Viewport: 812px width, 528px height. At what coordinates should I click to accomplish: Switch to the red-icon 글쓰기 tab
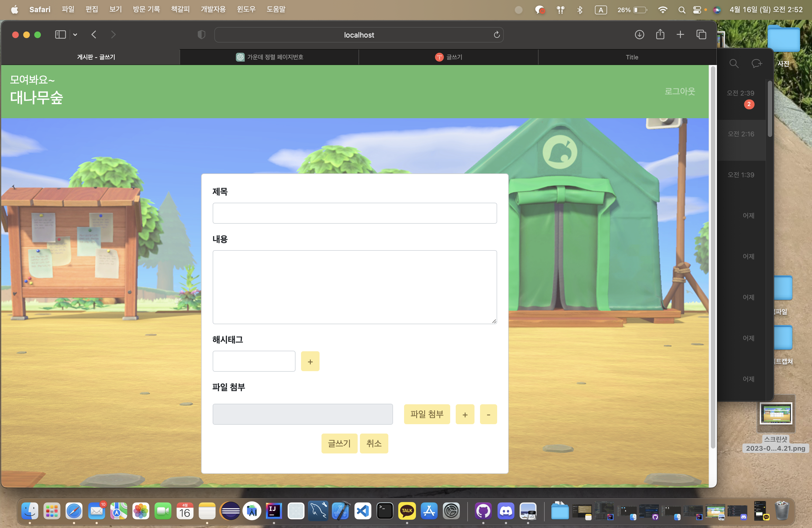coord(448,57)
